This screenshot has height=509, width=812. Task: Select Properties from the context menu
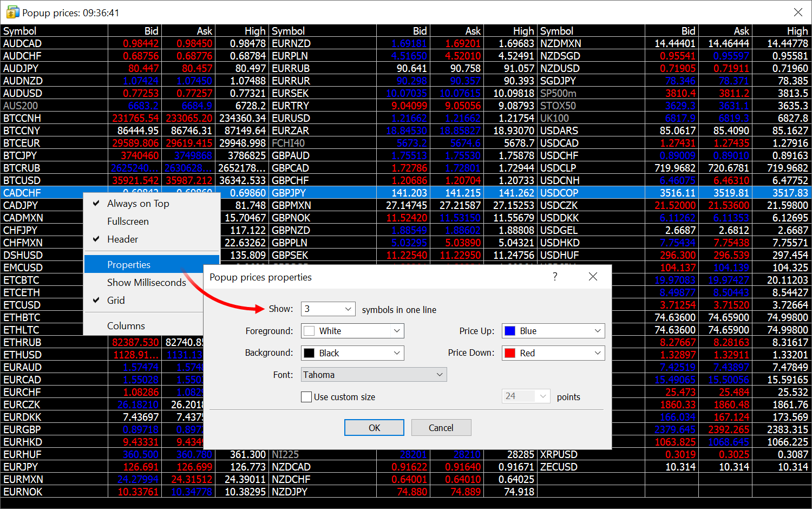(x=128, y=264)
